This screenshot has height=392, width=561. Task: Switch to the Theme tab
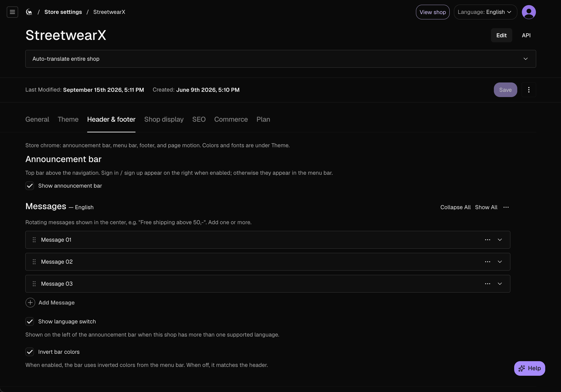(68, 119)
